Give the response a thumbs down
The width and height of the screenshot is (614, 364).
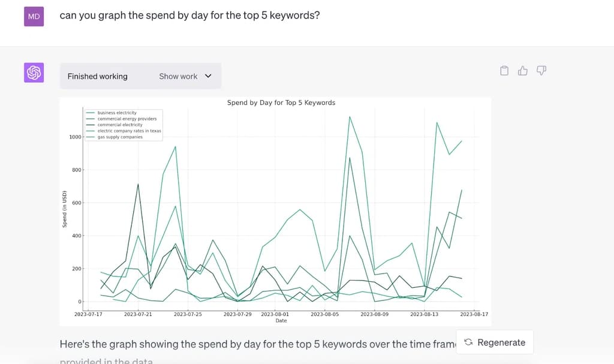541,70
